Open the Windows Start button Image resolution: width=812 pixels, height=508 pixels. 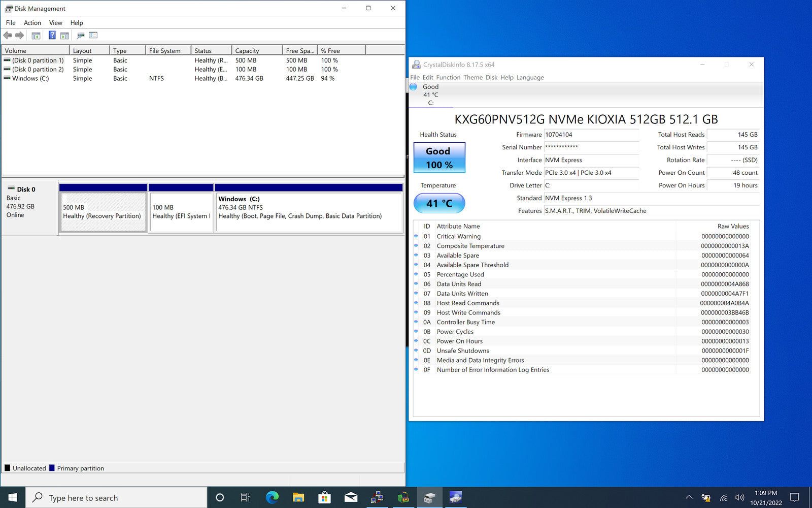click(x=13, y=497)
